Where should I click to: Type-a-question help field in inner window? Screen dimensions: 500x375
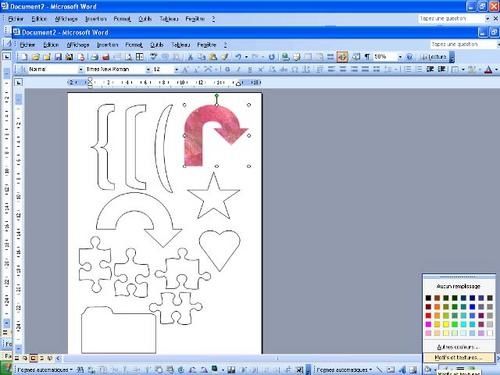pyautogui.click(x=463, y=44)
